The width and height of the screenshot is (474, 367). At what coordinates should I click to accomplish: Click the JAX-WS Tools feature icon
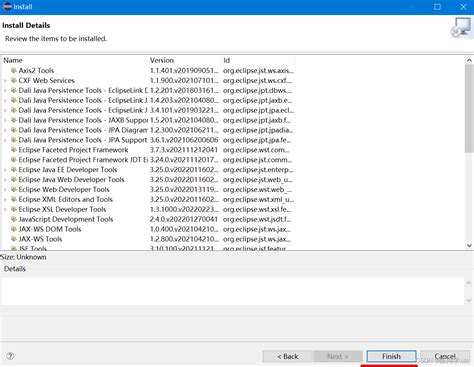click(x=14, y=239)
